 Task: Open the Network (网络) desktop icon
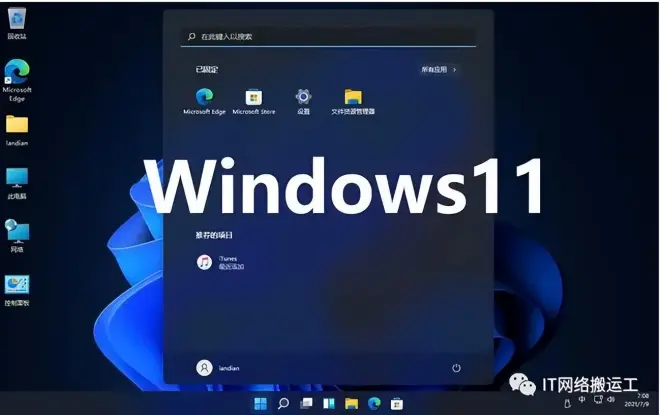click(17, 236)
